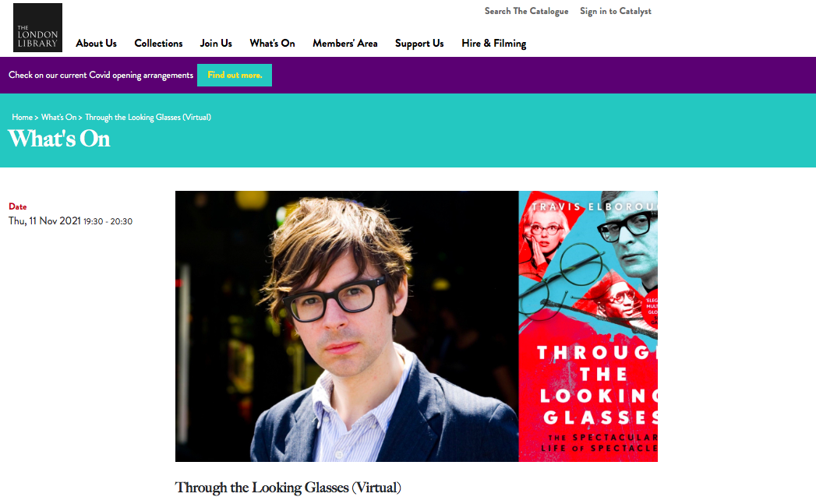Click the author portrait photo
Image resolution: width=816 pixels, height=504 pixels.
(347, 326)
